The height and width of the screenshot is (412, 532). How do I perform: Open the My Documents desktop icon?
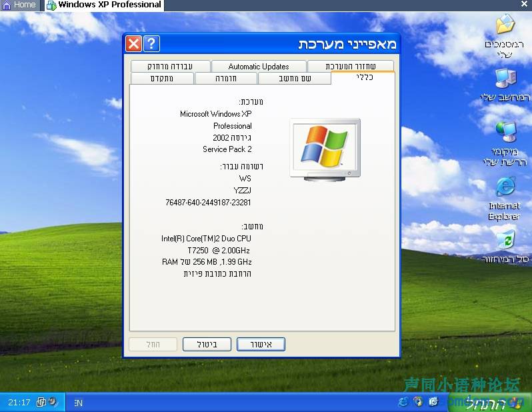(x=505, y=35)
